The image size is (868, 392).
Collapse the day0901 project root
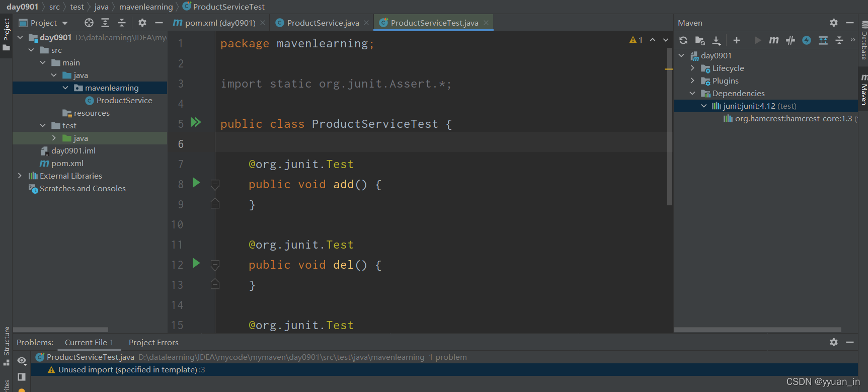click(x=20, y=37)
